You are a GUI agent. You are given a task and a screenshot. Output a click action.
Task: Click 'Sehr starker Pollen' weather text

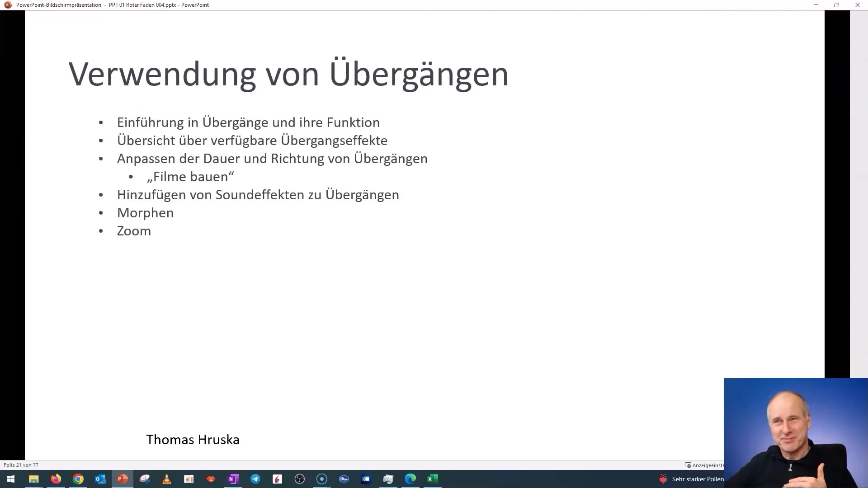698,479
